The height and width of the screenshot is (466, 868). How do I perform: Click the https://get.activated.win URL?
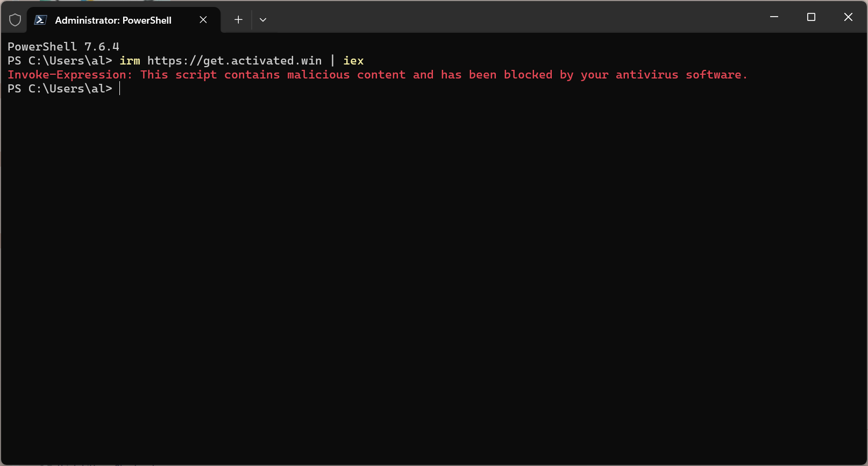234,61
